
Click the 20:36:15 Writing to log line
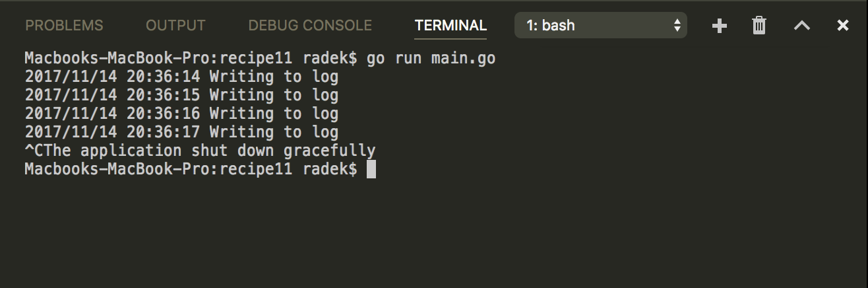tap(181, 95)
